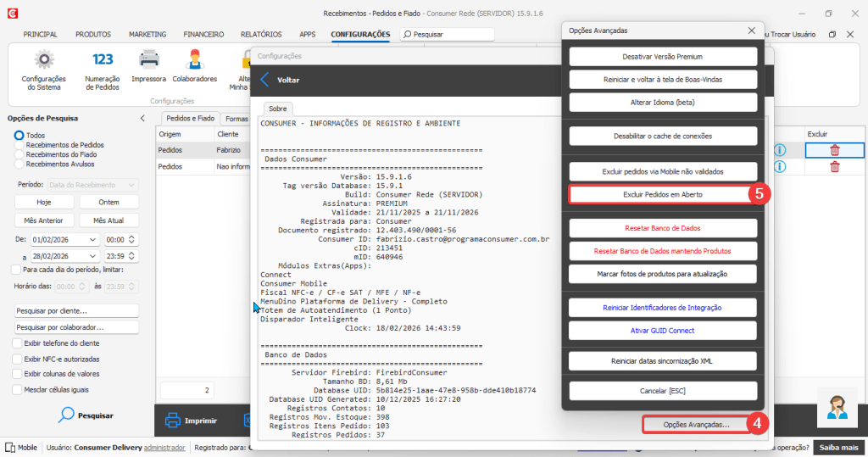Click the Mês Anterior button

click(44, 220)
